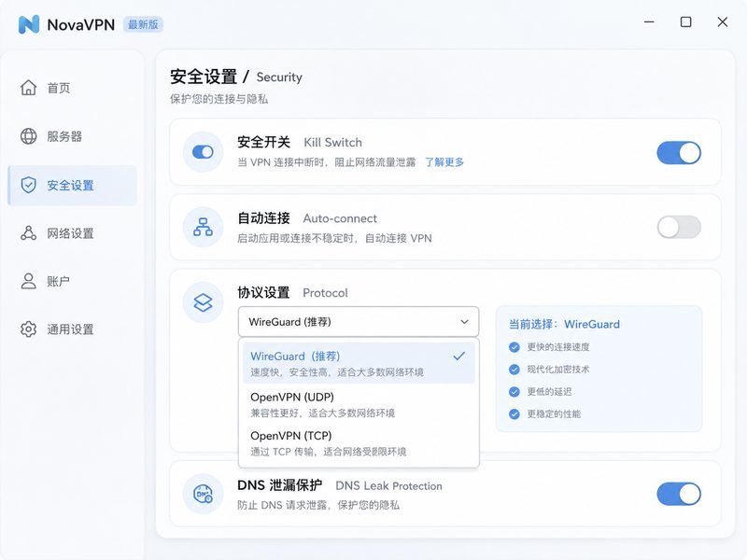Click the 安全设置 / Security page title
Image resolution: width=747 pixels, height=560 pixels.
point(236,77)
